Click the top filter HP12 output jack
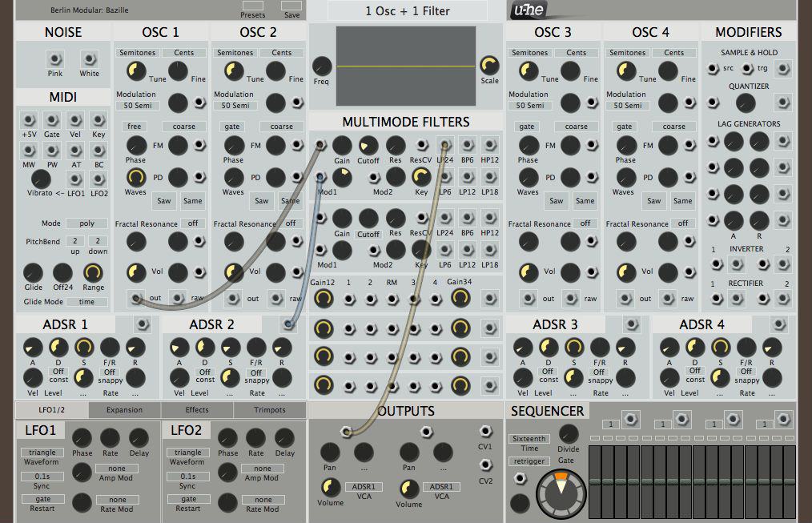Viewport: 812px width, 523px height. (489, 145)
